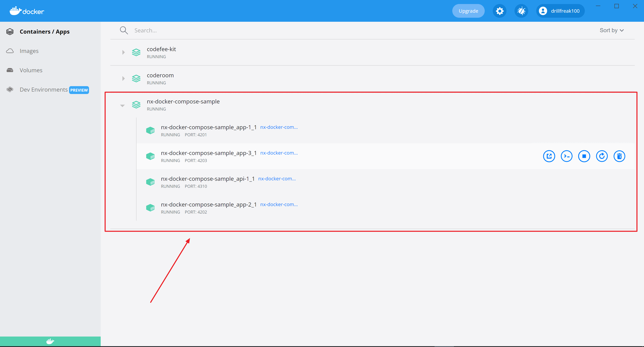Open Docker settings gear icon
This screenshot has width=644, height=347.
point(499,11)
